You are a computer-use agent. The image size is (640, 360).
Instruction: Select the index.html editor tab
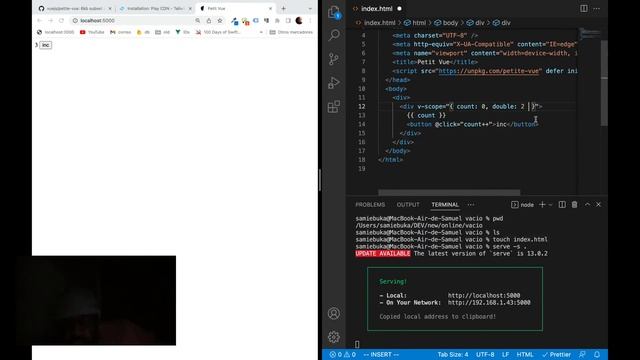pyautogui.click(x=377, y=8)
